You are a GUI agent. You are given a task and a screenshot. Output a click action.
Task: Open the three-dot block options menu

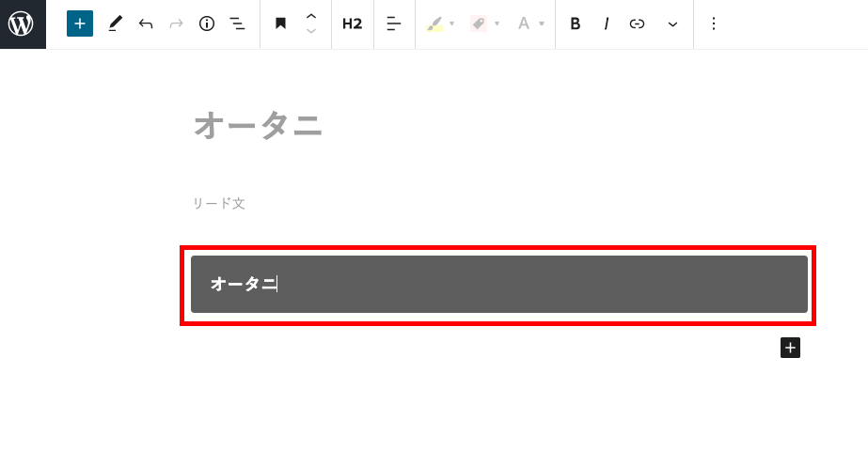pyautogui.click(x=714, y=23)
